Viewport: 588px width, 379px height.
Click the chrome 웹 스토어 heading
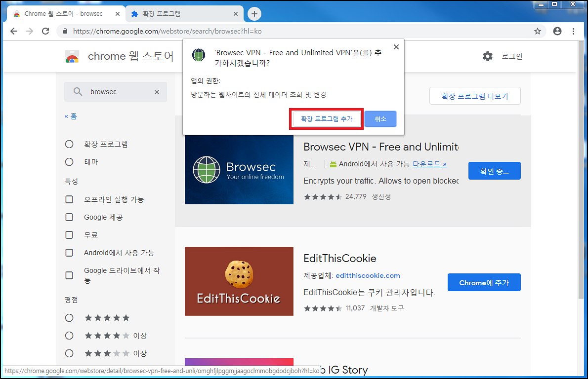pos(130,56)
